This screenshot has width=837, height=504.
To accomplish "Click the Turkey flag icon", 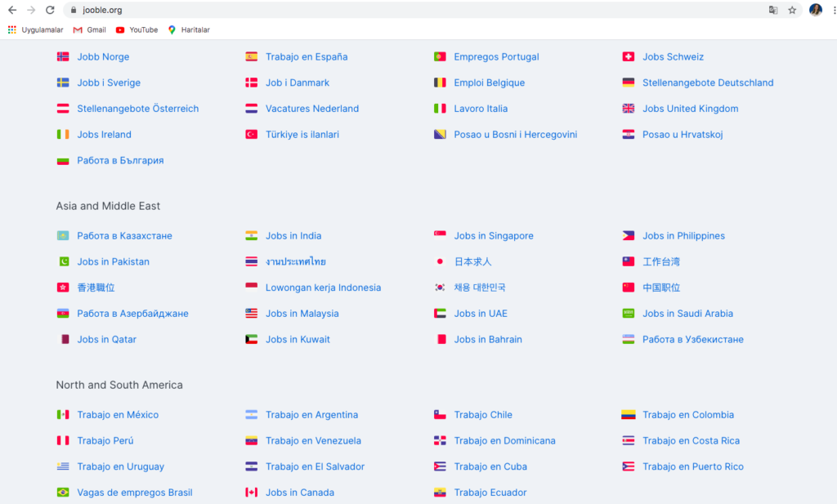I will click(x=252, y=135).
